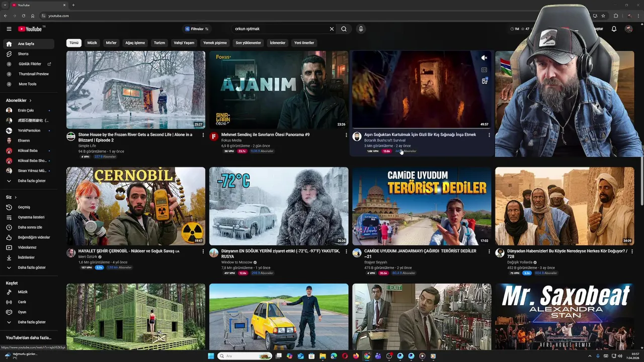Open More Tools in the sidebar

tap(28, 84)
